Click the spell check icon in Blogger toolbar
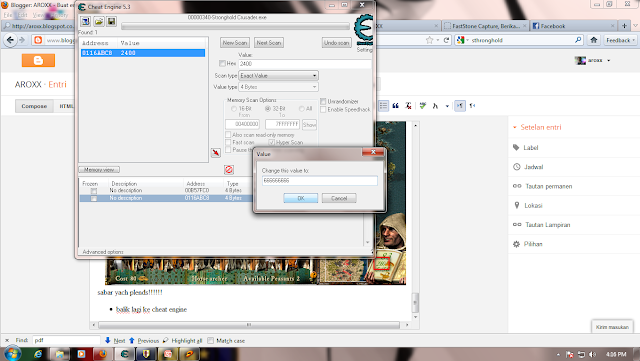This screenshot has height=361, width=640. tap(422, 106)
